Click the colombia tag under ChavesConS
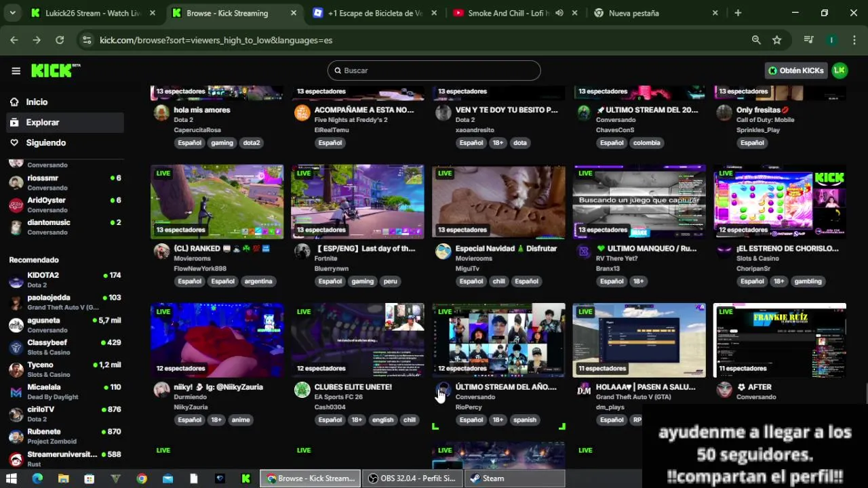This screenshot has width=868, height=488. pos(647,143)
